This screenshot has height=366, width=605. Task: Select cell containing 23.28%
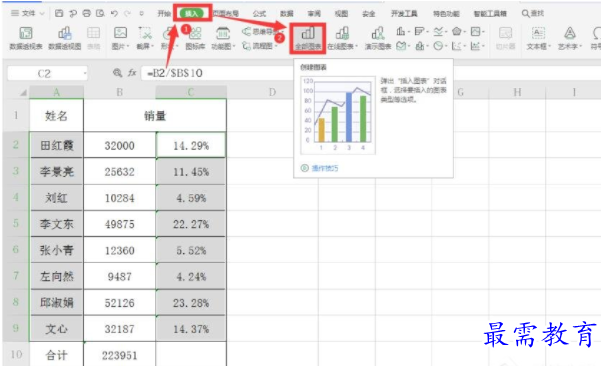tap(191, 302)
